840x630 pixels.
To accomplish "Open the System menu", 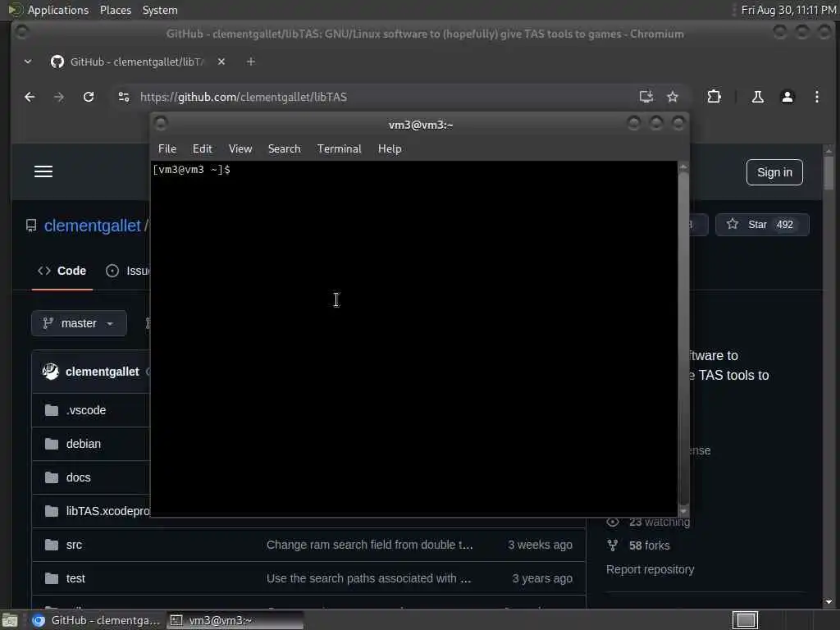I will click(x=160, y=10).
